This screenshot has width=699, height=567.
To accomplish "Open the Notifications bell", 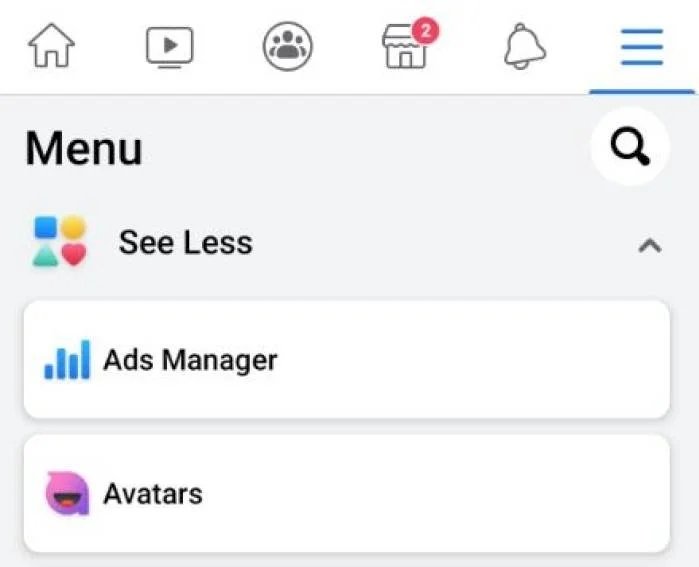I will click(x=524, y=46).
